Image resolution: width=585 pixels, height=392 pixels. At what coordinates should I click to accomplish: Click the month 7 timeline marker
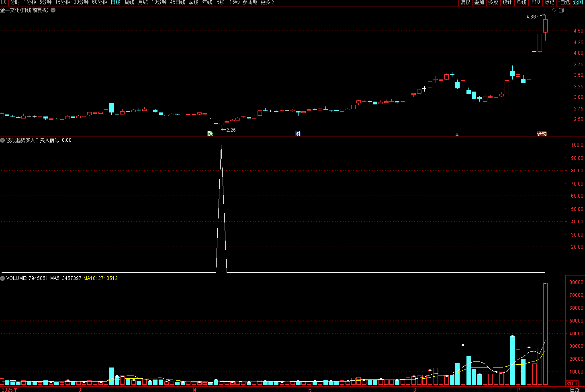pyautogui.click(x=519, y=390)
